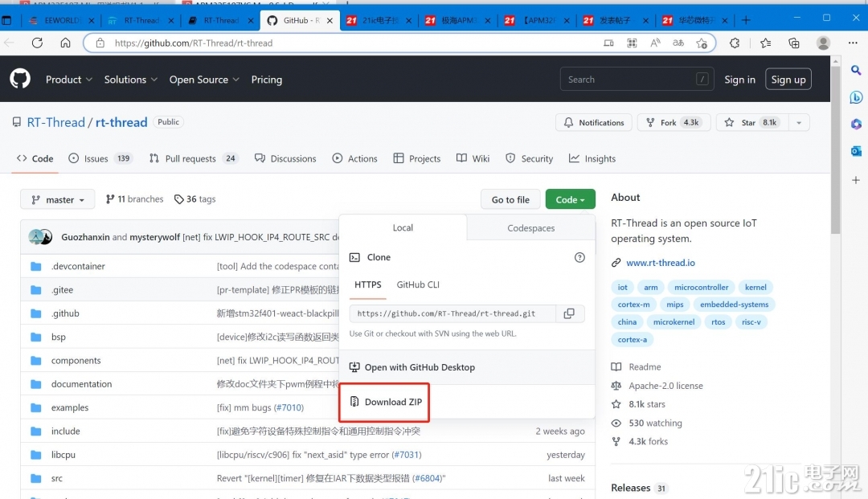
Task: Go to the browser home page
Action: click(x=65, y=43)
